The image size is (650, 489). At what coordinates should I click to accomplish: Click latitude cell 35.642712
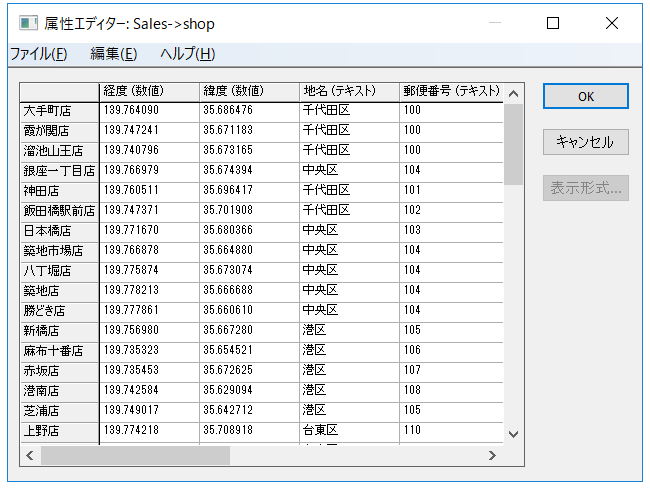coord(249,412)
